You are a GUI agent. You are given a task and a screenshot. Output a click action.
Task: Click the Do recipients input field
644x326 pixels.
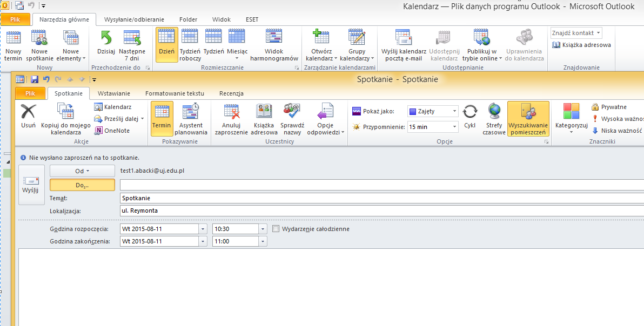pyautogui.click(x=382, y=185)
